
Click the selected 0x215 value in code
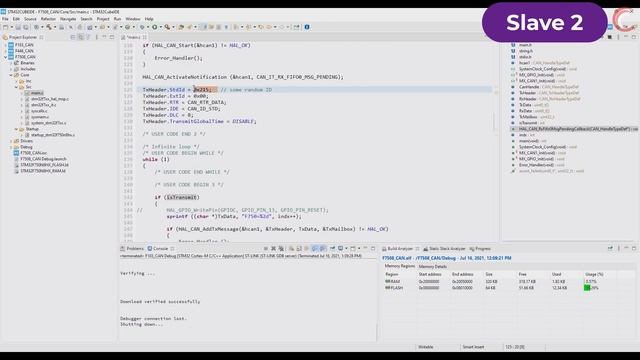(202, 90)
